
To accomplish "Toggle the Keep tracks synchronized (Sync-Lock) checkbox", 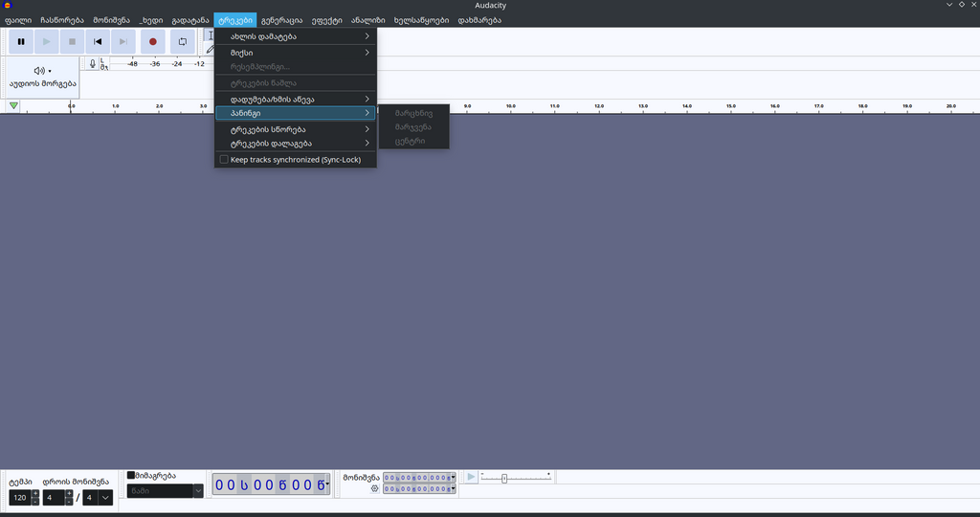I will (x=224, y=160).
